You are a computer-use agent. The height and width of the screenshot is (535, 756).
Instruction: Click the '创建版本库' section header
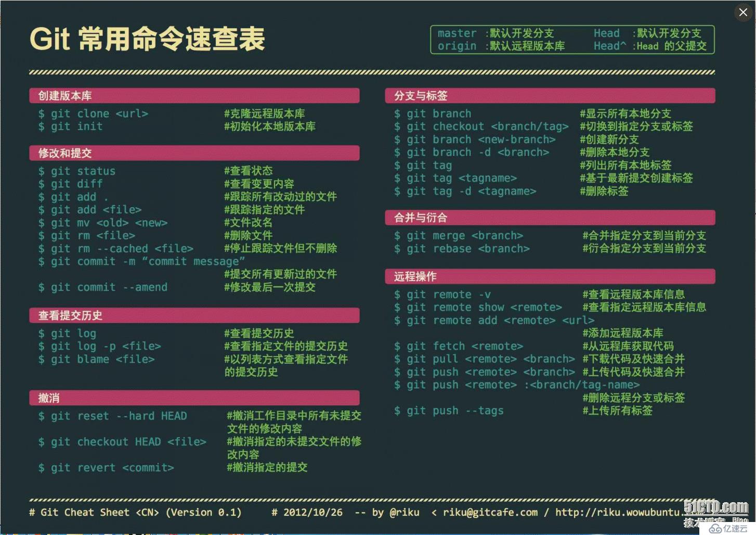194,96
